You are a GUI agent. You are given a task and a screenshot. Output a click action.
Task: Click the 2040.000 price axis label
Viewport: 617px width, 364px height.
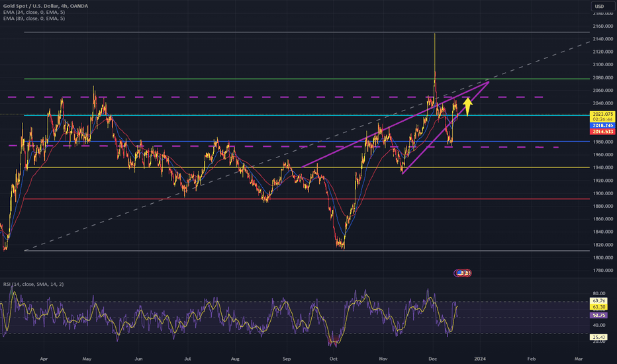(603, 103)
